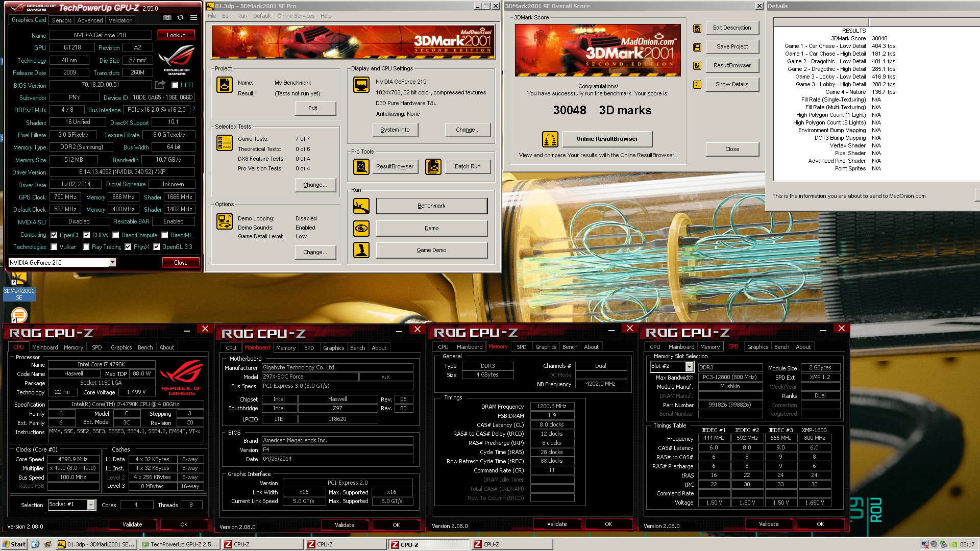Click icon left of Online ResultBrowser button
This screenshot has height=551, width=980.
pos(550,139)
